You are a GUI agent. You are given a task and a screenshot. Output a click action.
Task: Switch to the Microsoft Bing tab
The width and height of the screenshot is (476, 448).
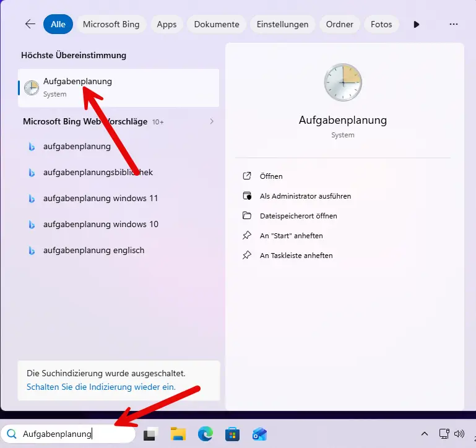coord(111,24)
